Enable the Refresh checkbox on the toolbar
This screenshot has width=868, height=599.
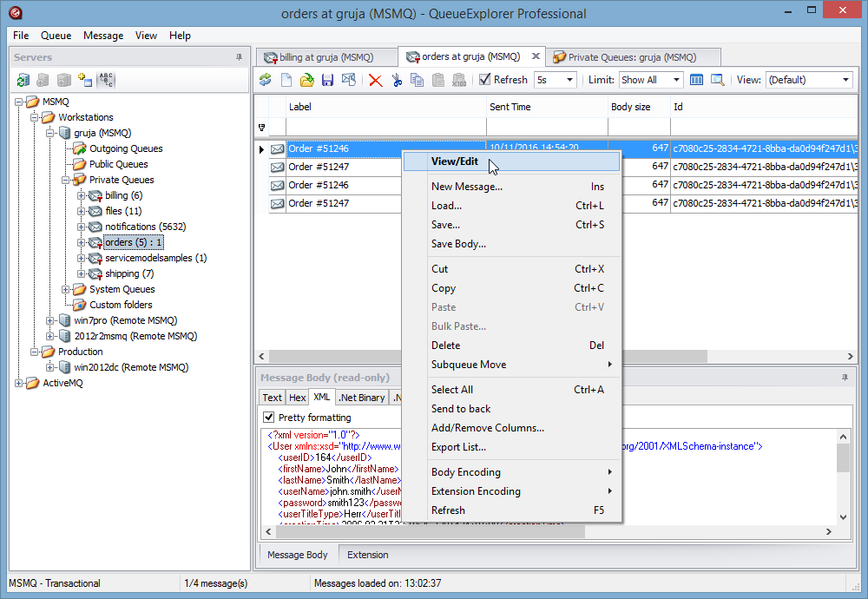pyautogui.click(x=483, y=79)
